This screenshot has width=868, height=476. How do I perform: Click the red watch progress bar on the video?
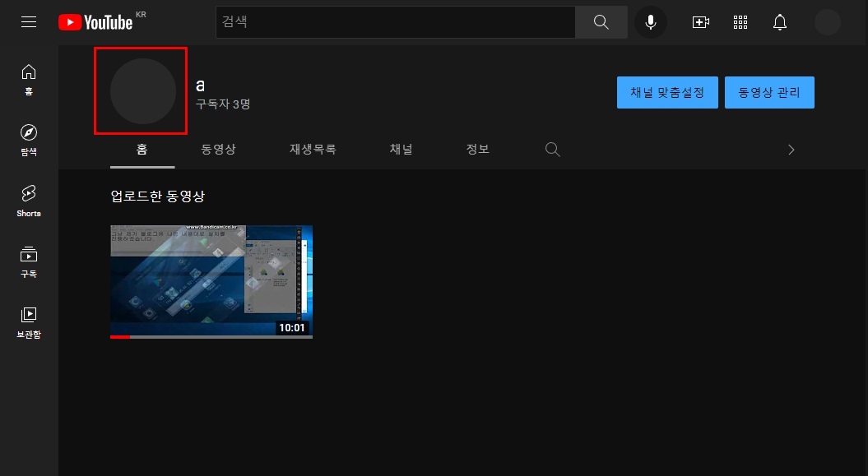point(119,336)
